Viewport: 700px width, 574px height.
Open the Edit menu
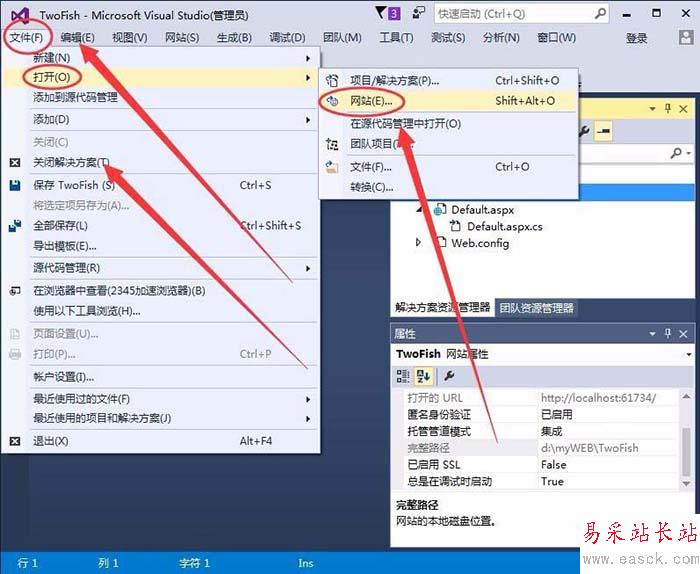[x=78, y=37]
